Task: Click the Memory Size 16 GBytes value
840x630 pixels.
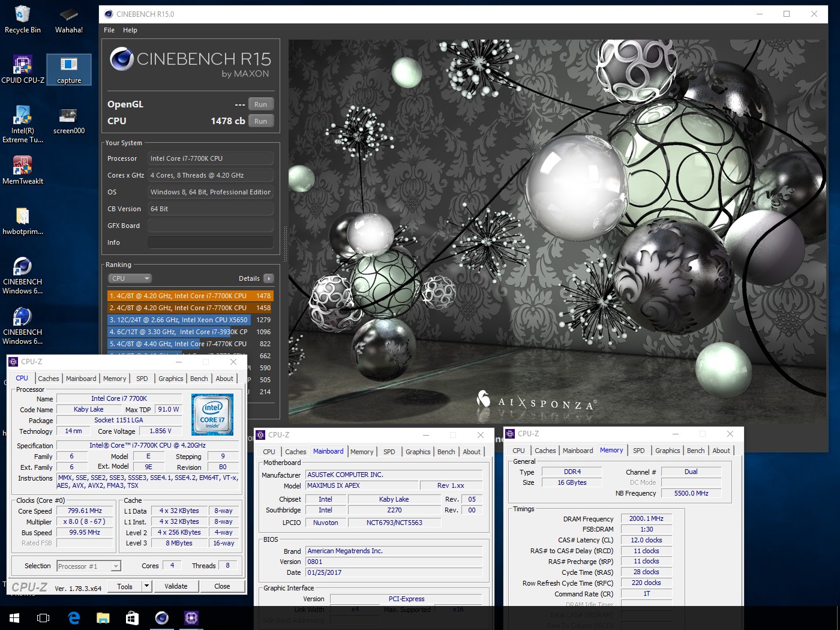Action: pos(572,482)
